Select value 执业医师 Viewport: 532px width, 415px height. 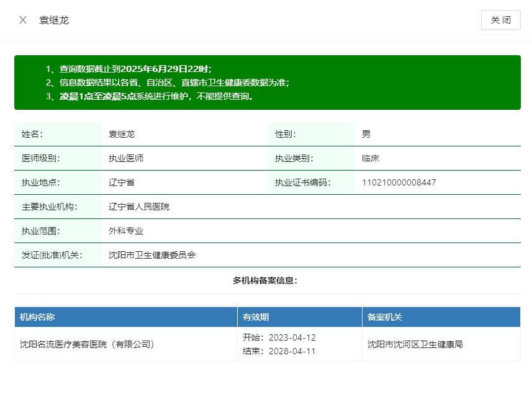pos(126,158)
